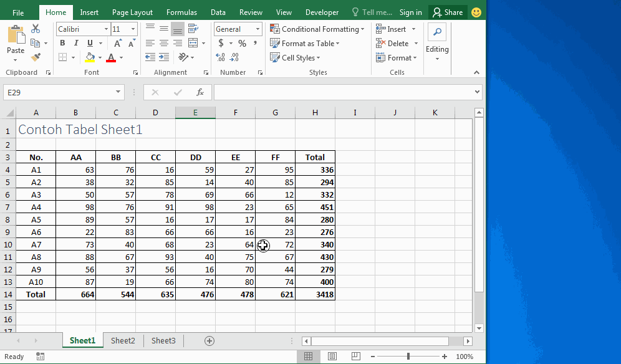Screen dimensions: 621x364
Task: Apply bold formatting
Action: (61, 43)
